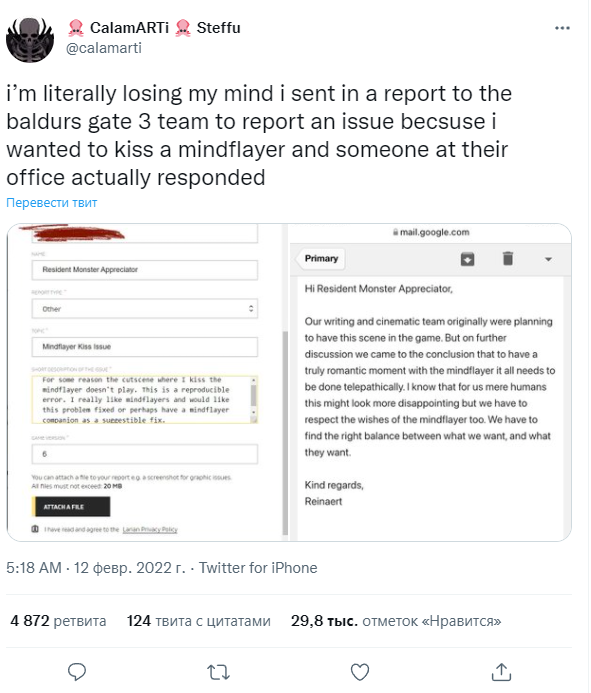Retweet using the arrows icon
The width and height of the screenshot is (591, 693).
[218, 672]
